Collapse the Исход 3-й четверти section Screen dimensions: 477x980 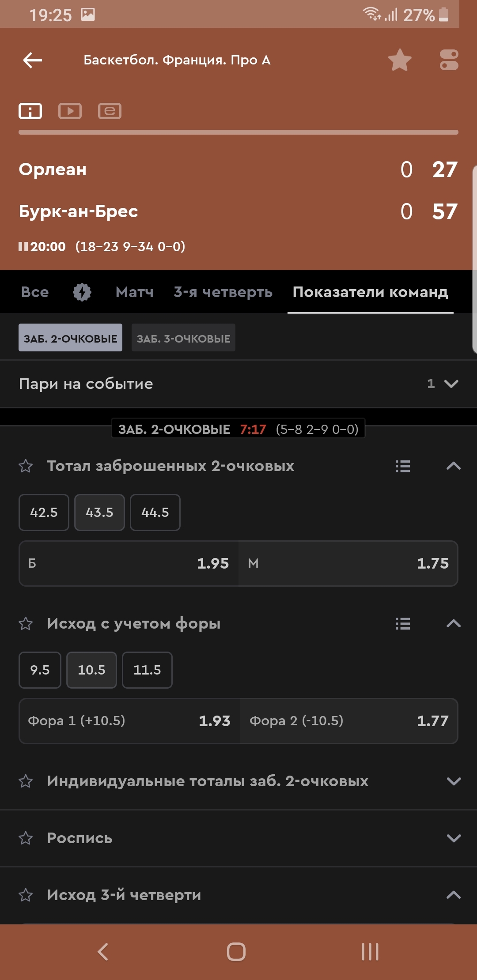(x=454, y=895)
